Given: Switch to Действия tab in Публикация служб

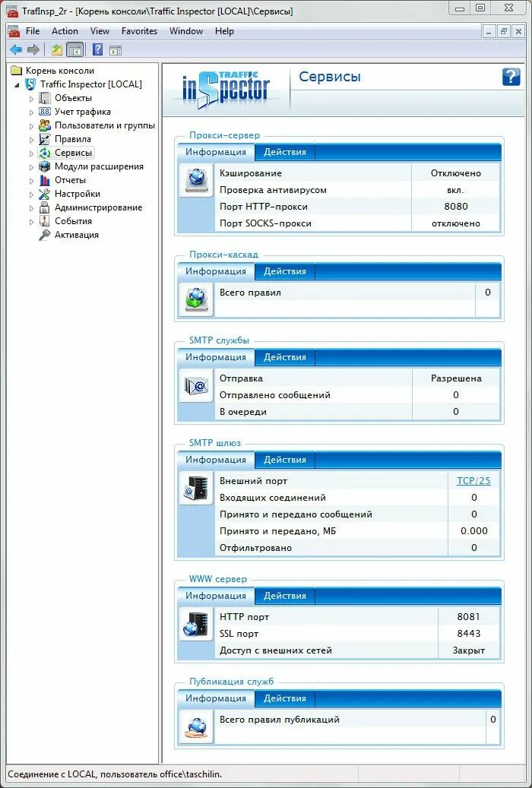Looking at the screenshot, I should 284,698.
